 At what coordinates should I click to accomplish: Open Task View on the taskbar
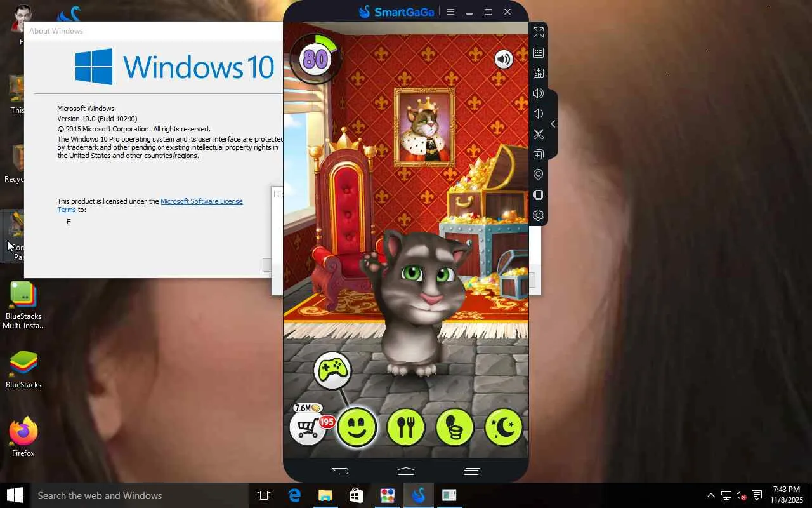(x=264, y=495)
